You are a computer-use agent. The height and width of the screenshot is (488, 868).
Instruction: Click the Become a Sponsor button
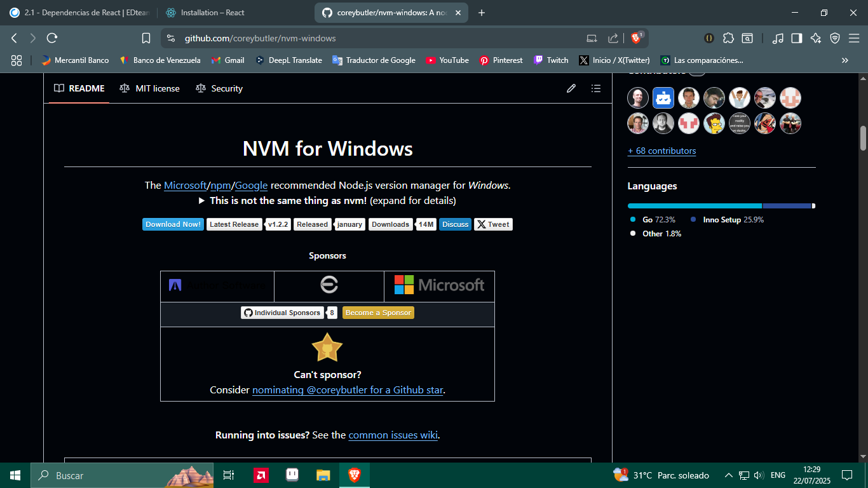pyautogui.click(x=378, y=313)
